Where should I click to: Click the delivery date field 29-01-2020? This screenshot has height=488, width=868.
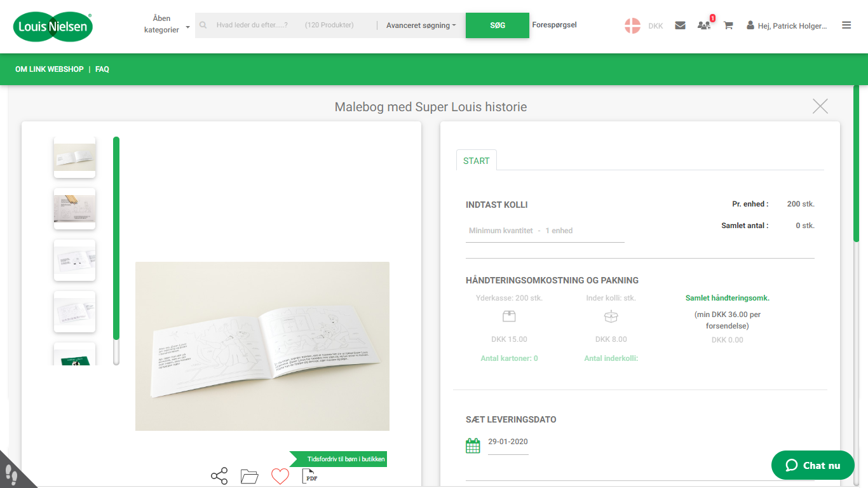click(508, 442)
